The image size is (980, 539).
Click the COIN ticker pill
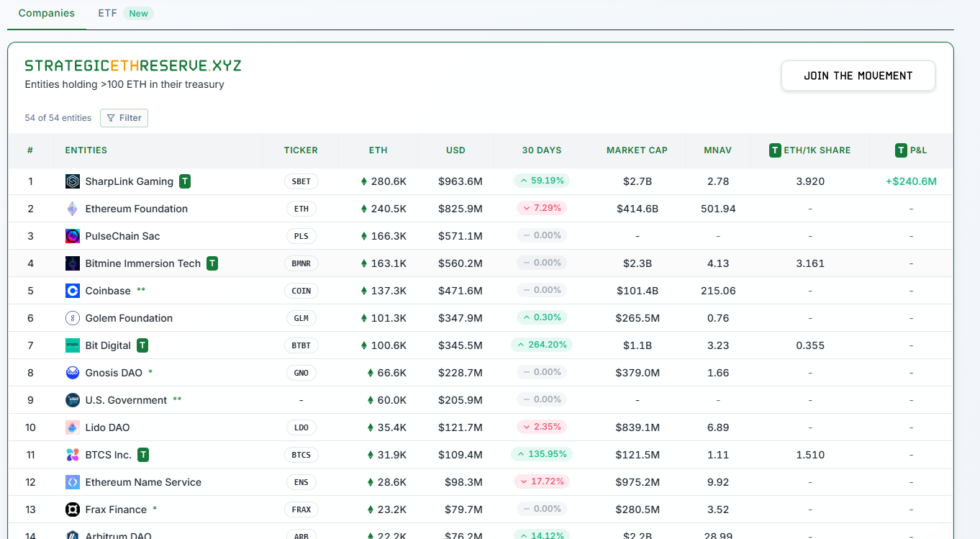tap(301, 291)
